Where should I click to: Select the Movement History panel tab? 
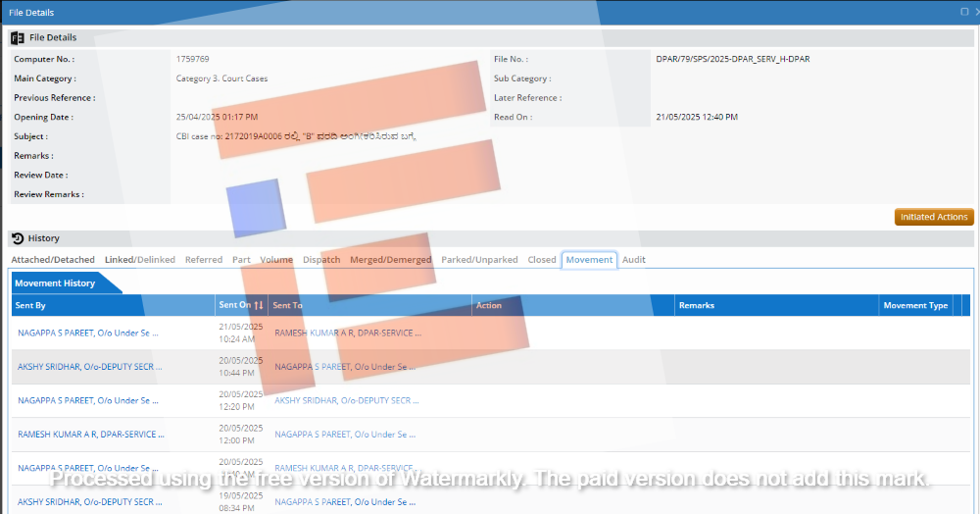coord(56,283)
